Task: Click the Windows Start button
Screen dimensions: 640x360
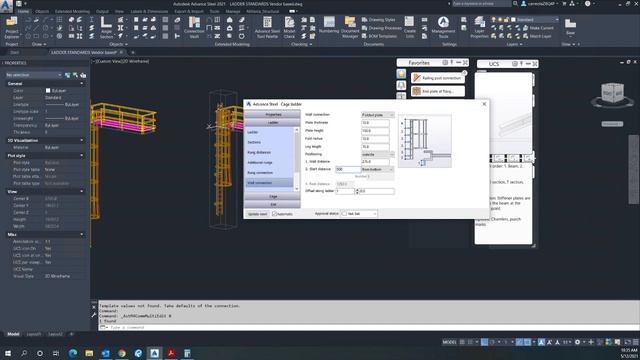Action: pos(8,353)
